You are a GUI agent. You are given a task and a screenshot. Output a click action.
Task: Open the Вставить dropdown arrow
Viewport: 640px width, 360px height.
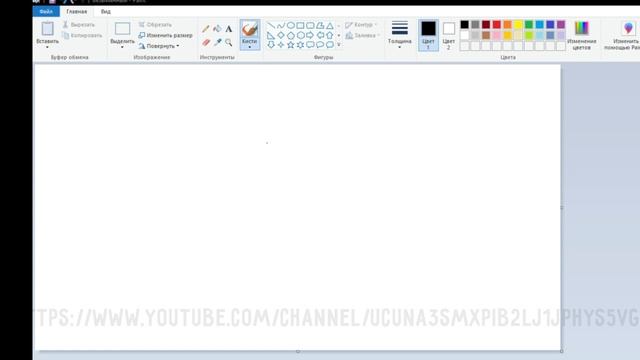point(47,47)
